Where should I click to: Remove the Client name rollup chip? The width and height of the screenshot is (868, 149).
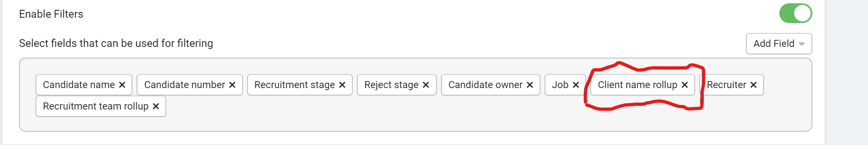[x=685, y=85]
